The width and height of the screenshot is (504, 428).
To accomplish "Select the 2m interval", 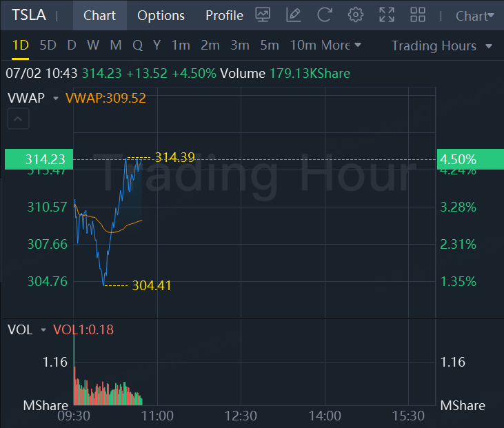I will point(210,45).
